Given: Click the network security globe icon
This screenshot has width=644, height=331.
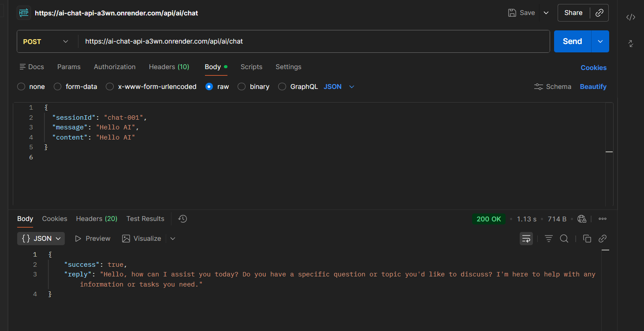Looking at the screenshot, I should pos(581,219).
